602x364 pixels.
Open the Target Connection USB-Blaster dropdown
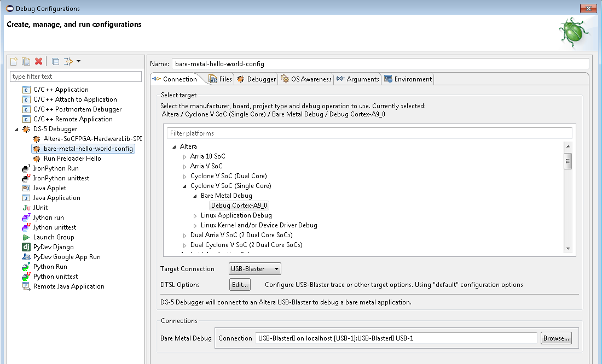pos(254,269)
